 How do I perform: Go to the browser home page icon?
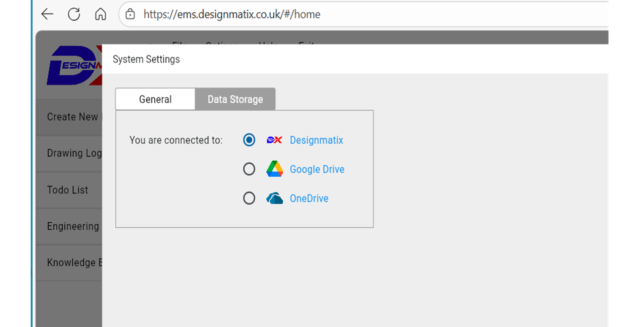click(100, 14)
